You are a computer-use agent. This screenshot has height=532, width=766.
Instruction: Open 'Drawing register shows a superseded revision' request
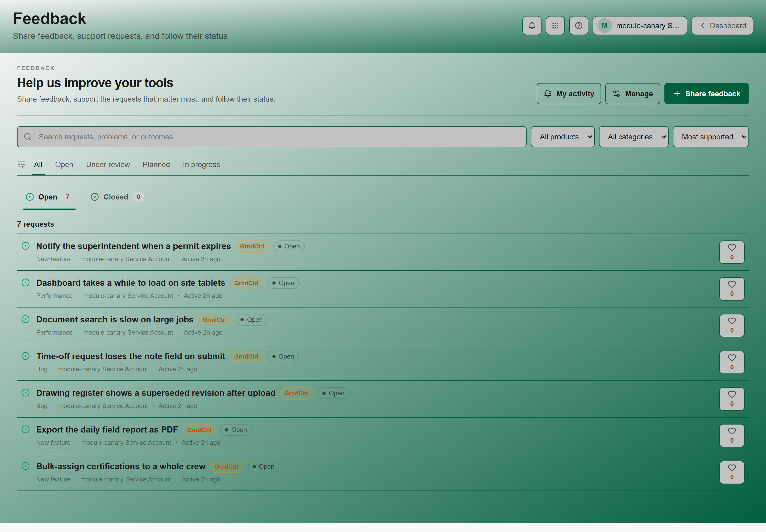click(156, 393)
